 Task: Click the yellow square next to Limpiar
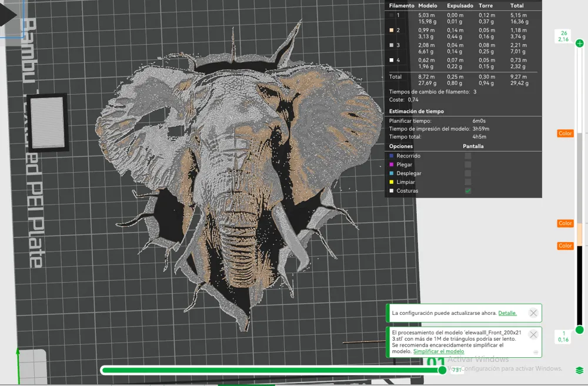[x=392, y=182]
